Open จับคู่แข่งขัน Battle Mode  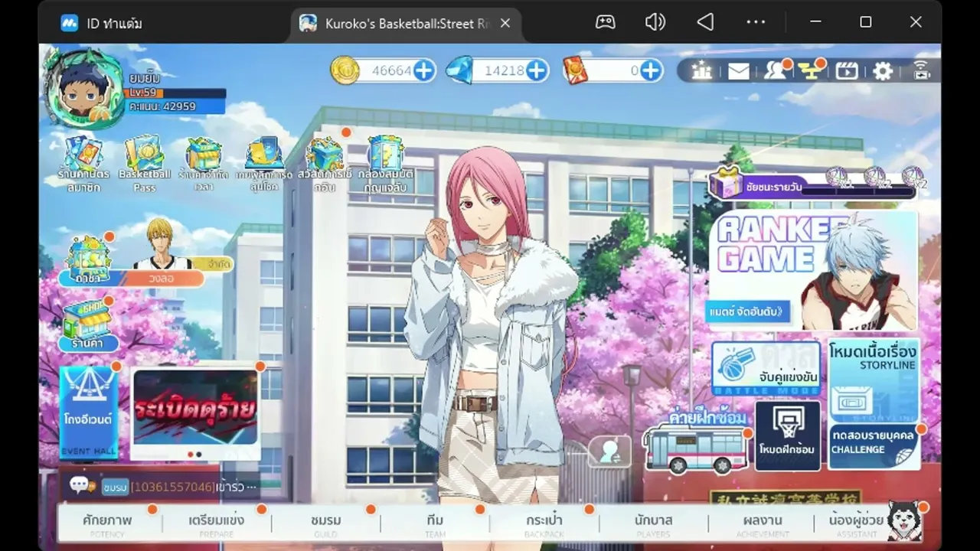(766, 369)
